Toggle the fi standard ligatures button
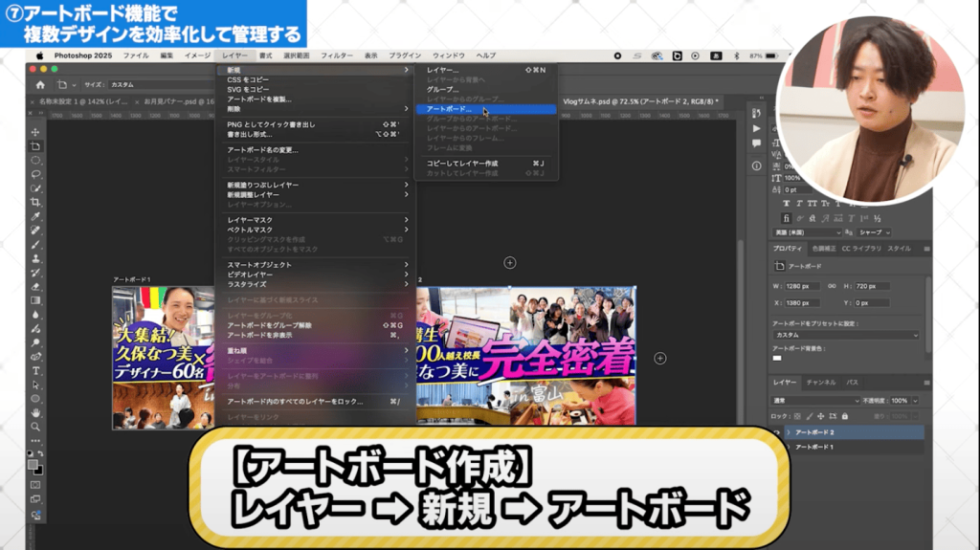The width and height of the screenshot is (980, 550). pyautogui.click(x=787, y=218)
